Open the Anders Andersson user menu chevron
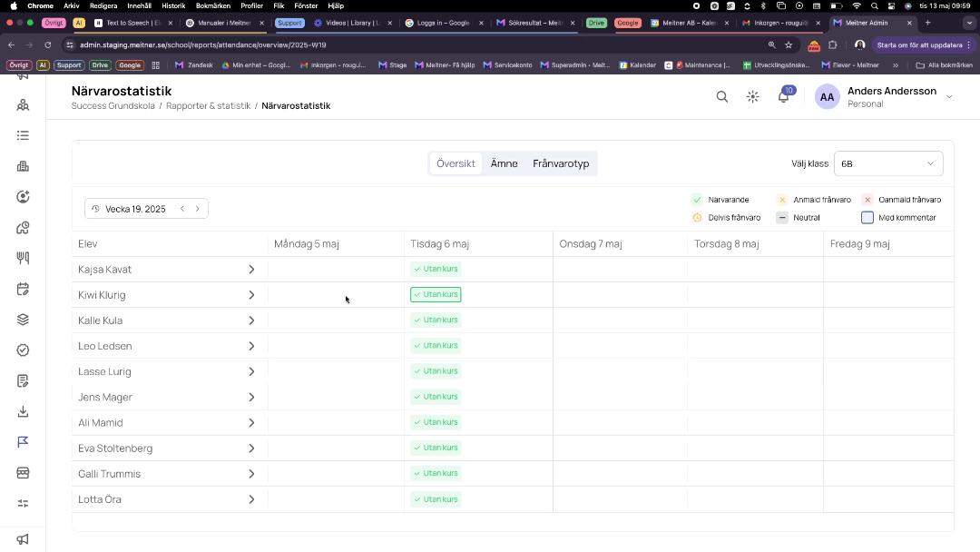Screen dimensions: 980x552 (949, 97)
